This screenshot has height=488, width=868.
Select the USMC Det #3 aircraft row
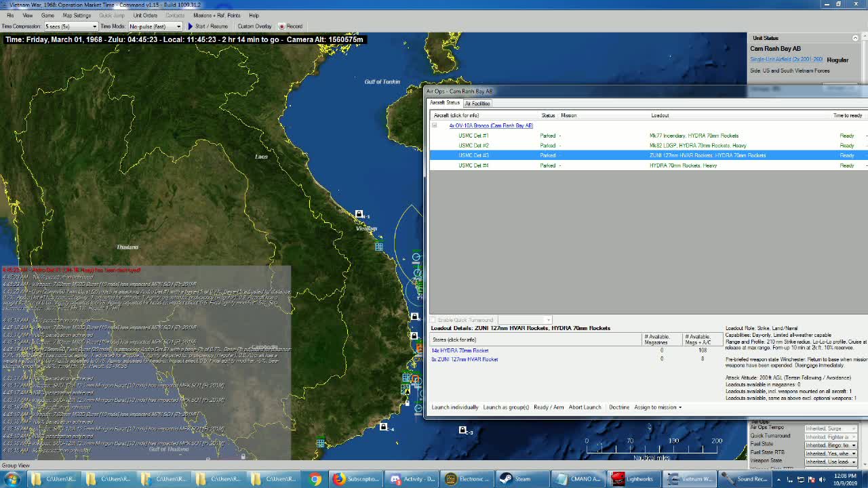pyautogui.click(x=648, y=155)
